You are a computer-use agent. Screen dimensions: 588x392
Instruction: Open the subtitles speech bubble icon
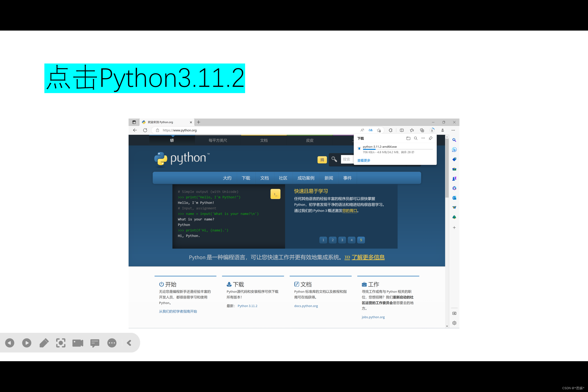[95, 343]
